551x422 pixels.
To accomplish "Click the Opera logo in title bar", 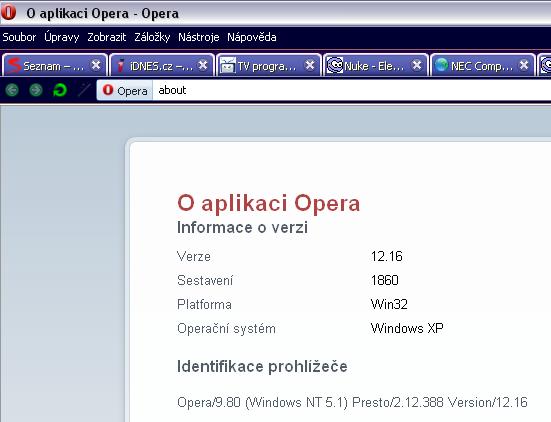I will 8,13.
